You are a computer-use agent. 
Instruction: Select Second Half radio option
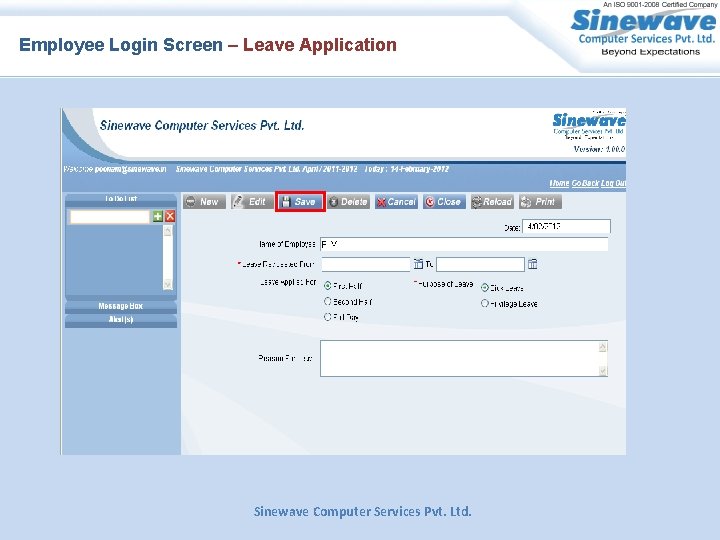pos(327,301)
